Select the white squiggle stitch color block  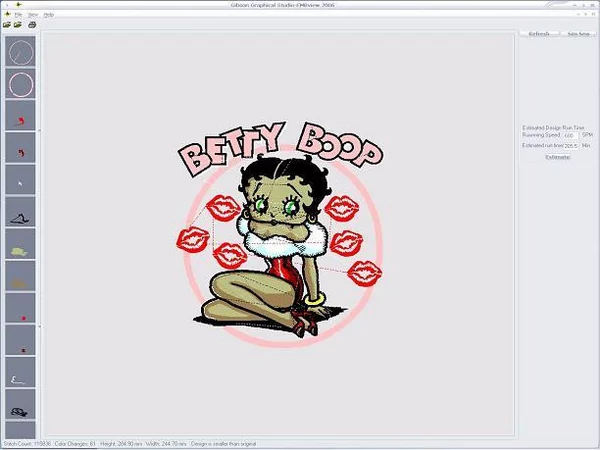(20, 373)
